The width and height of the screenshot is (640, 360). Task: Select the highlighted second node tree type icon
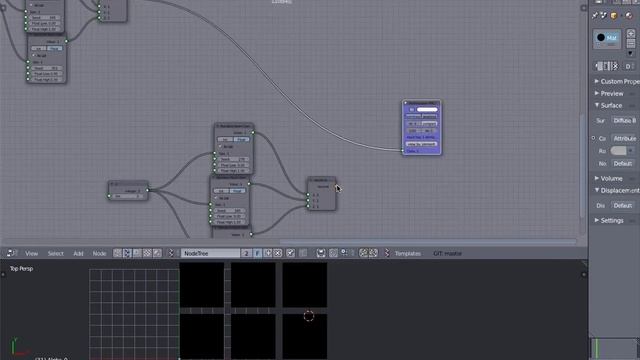tap(127, 253)
